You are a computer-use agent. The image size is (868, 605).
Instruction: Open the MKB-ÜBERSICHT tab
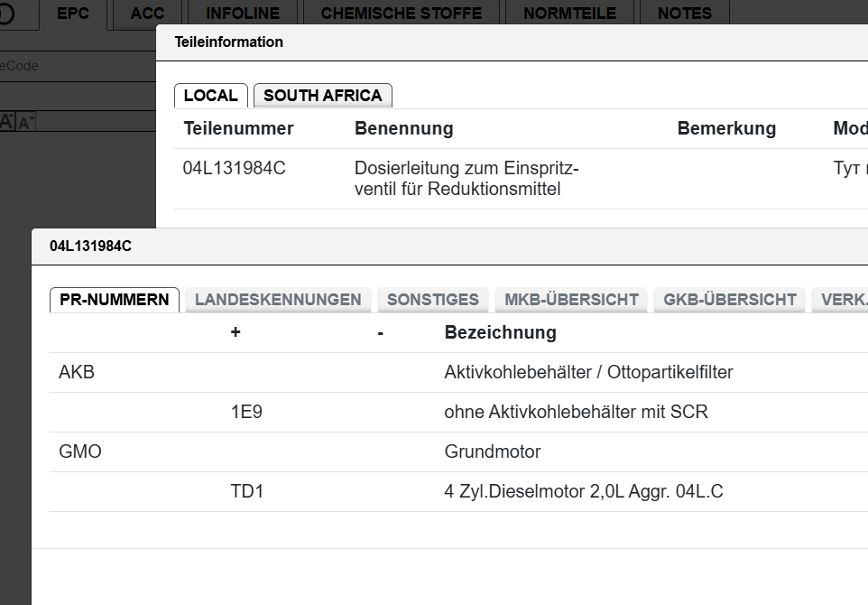tap(571, 300)
